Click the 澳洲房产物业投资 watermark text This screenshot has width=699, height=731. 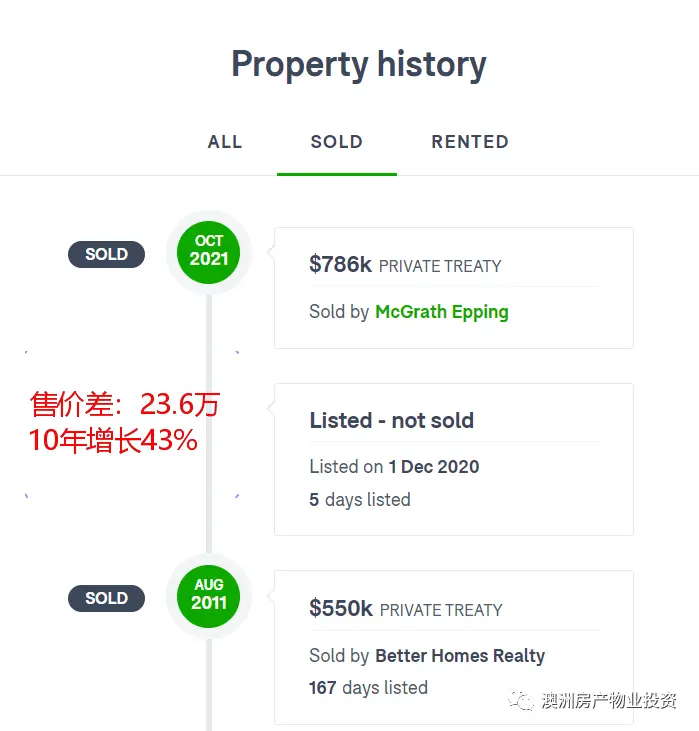point(609,701)
